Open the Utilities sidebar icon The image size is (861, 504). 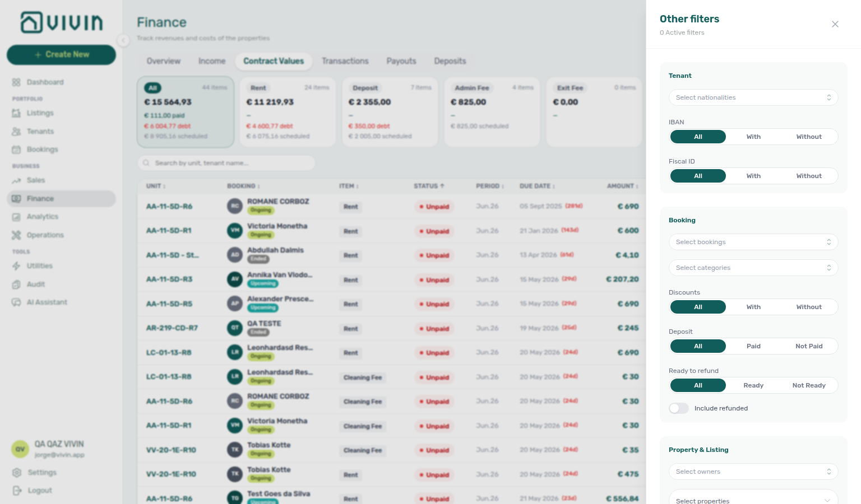click(x=16, y=266)
